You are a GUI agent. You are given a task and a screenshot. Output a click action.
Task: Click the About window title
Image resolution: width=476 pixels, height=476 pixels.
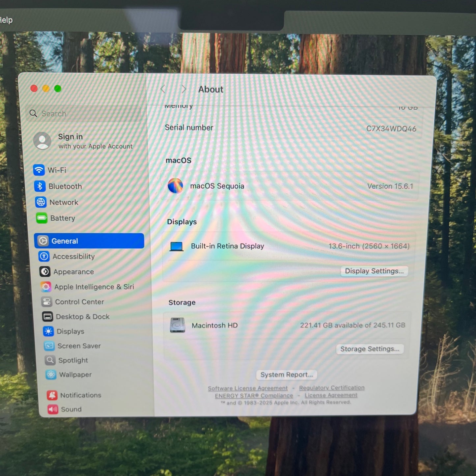pyautogui.click(x=210, y=89)
